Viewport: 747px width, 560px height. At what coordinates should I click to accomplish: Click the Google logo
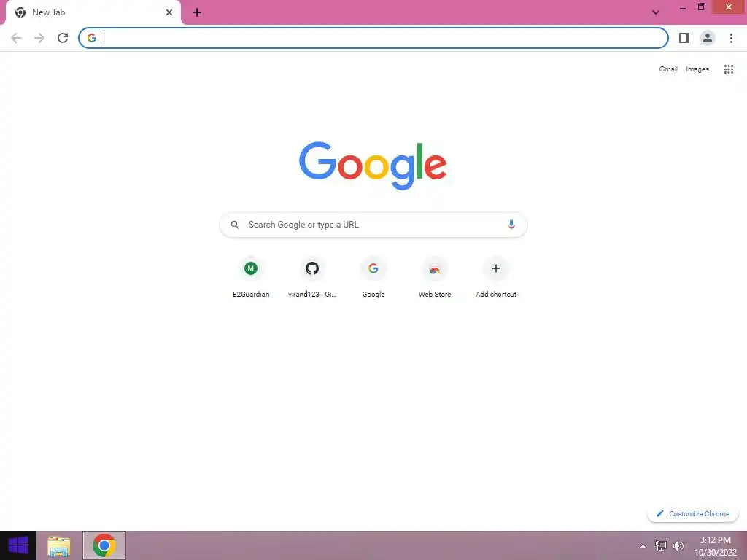coord(373,166)
